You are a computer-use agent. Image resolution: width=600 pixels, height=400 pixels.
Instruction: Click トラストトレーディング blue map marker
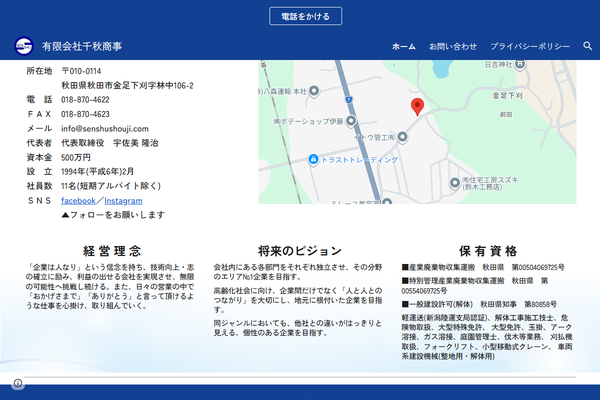pos(313,159)
